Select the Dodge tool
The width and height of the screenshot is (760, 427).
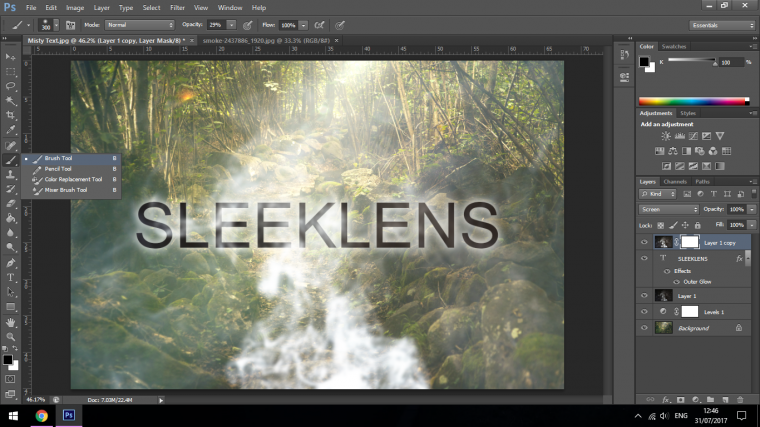10,247
